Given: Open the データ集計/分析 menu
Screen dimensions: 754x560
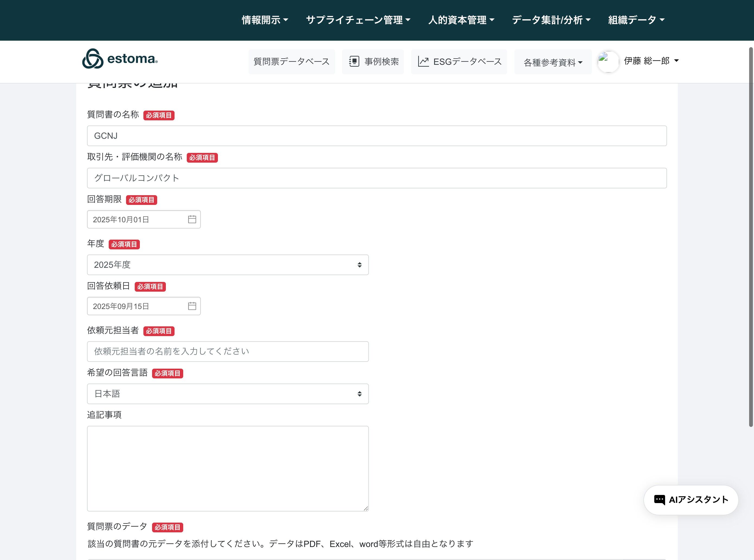Looking at the screenshot, I should (551, 20).
